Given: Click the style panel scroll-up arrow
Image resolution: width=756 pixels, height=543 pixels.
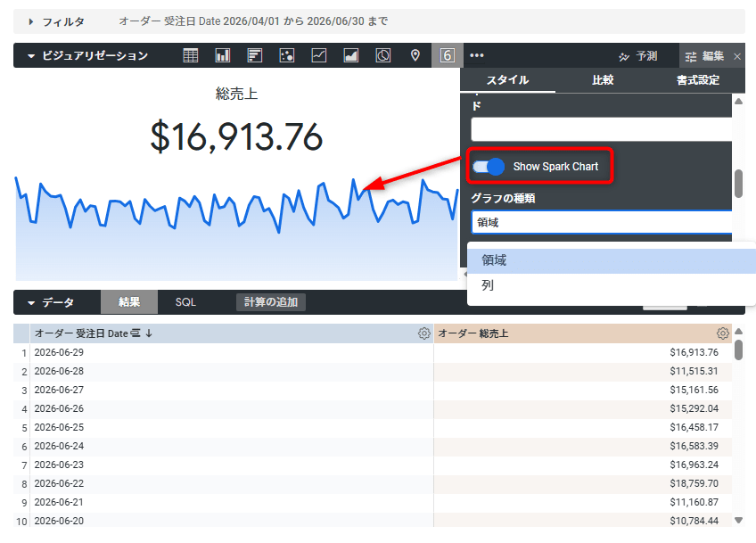Looking at the screenshot, I should (x=738, y=102).
